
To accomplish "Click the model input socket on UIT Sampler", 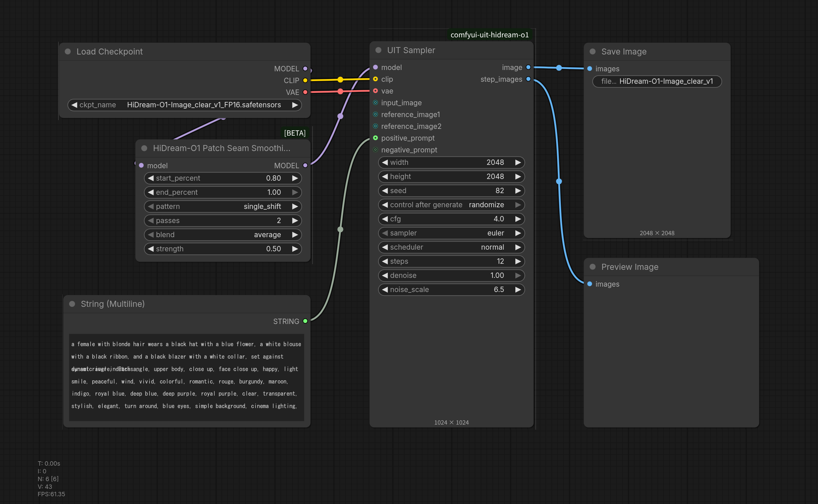I will pyautogui.click(x=375, y=67).
